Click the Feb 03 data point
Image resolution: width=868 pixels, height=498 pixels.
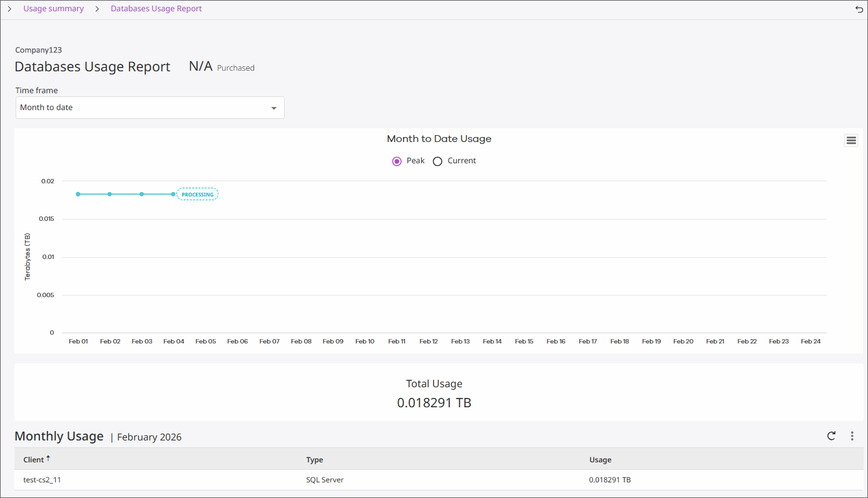tap(141, 194)
